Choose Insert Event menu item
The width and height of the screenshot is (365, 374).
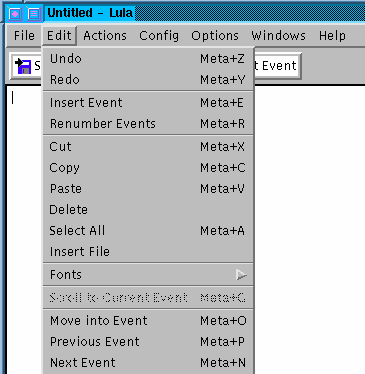(x=148, y=103)
